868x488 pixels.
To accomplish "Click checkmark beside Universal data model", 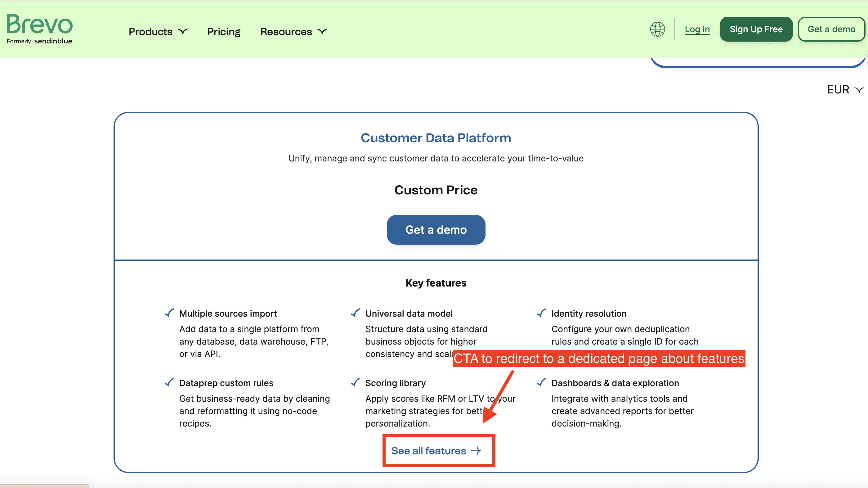I will [x=356, y=313].
